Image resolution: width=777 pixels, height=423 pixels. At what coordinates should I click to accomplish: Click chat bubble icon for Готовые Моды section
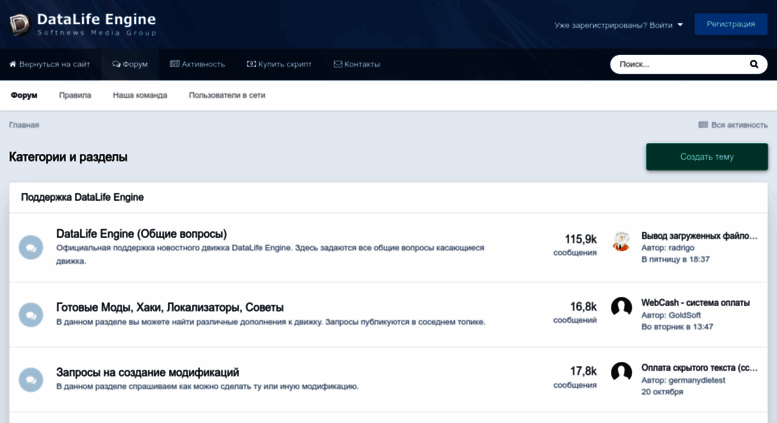[x=31, y=315]
